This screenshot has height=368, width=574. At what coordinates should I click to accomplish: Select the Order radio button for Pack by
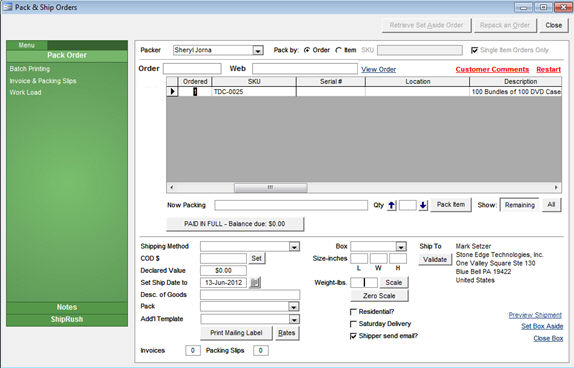pyautogui.click(x=307, y=50)
